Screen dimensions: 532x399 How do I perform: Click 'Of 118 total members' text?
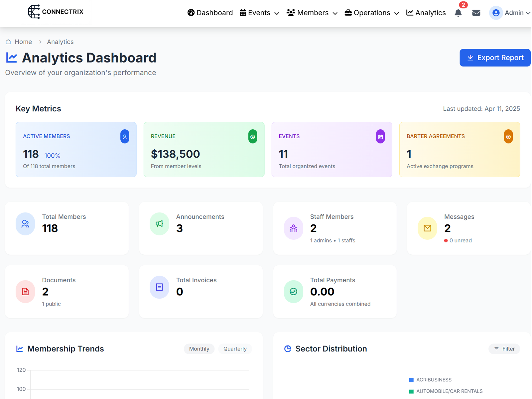pos(49,166)
